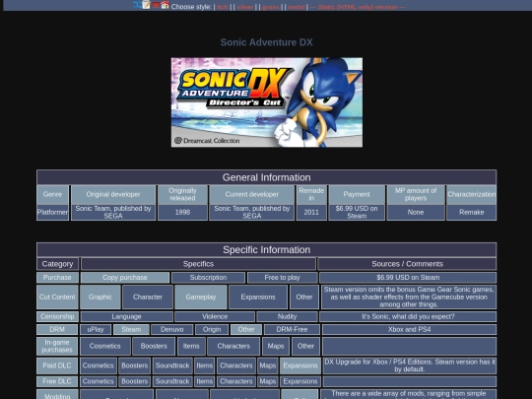Select the In-game purchases category cell
Viewport: 532px width, 399px height.
[x=57, y=346]
